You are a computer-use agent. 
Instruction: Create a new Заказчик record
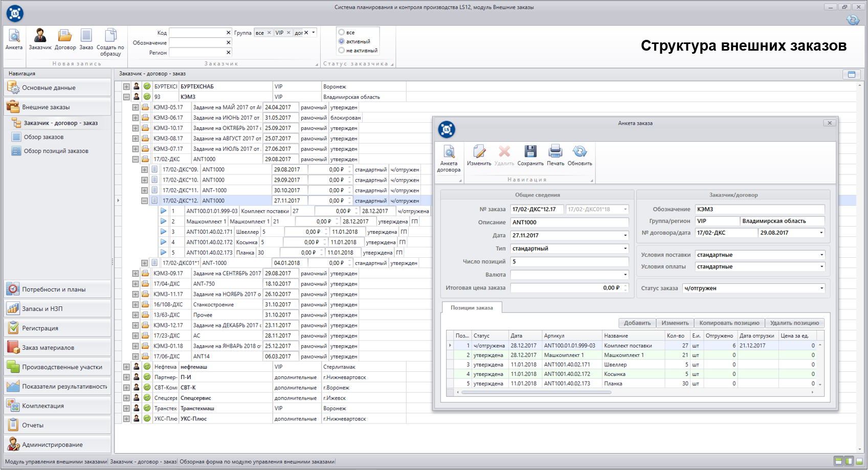point(40,39)
